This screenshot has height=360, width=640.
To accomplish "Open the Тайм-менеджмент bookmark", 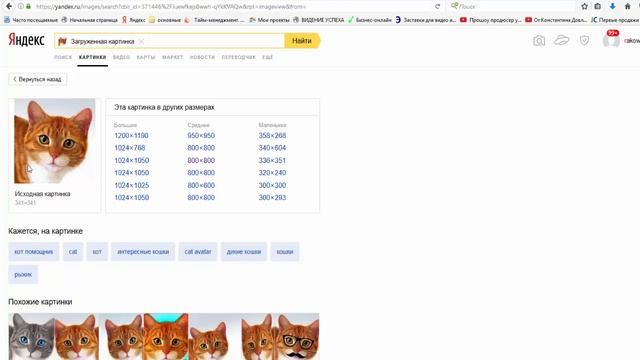I will [x=215, y=20].
